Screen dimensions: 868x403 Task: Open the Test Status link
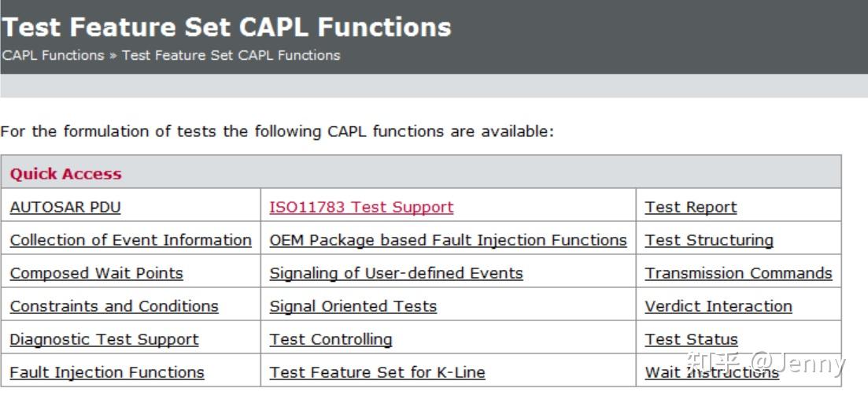pyautogui.click(x=691, y=339)
